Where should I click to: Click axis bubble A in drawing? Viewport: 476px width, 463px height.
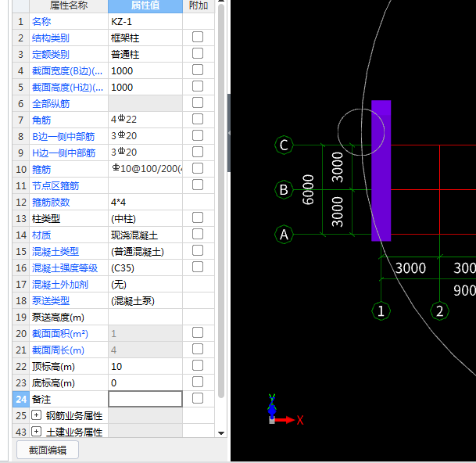(284, 234)
